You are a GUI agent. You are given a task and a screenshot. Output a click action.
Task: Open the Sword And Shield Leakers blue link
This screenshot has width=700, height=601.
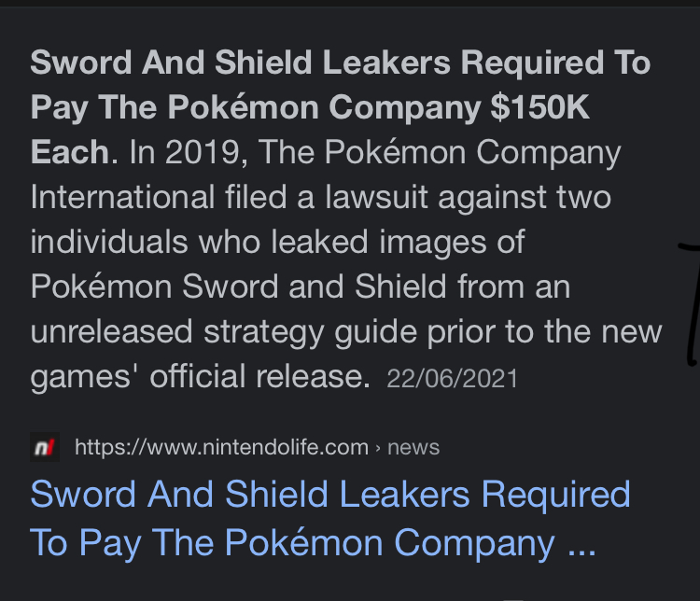tap(329, 518)
